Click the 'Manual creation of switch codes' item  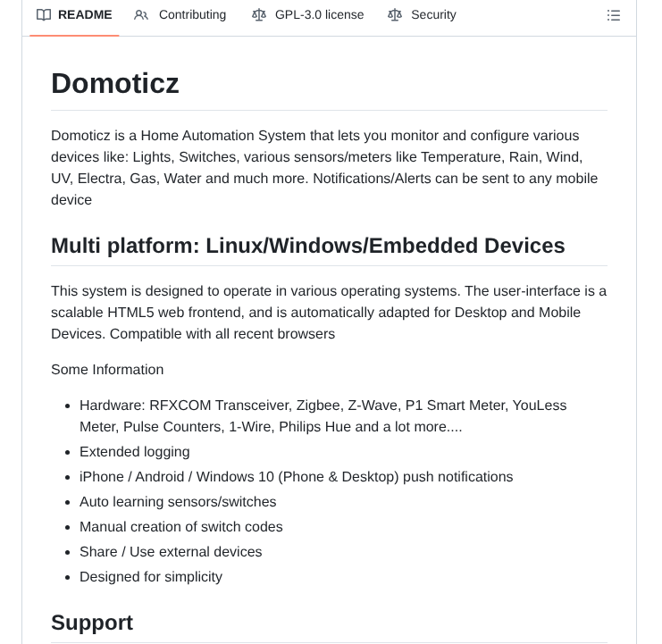click(181, 527)
